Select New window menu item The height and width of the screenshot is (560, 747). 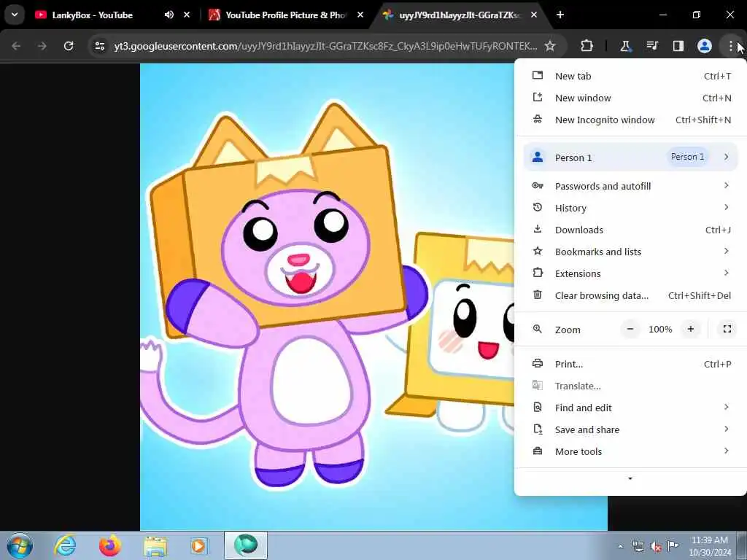point(631,98)
